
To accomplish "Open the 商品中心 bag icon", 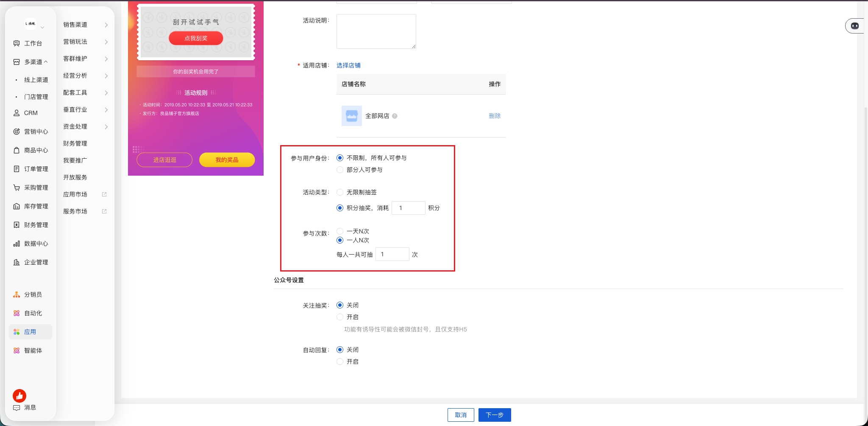I will (x=17, y=150).
